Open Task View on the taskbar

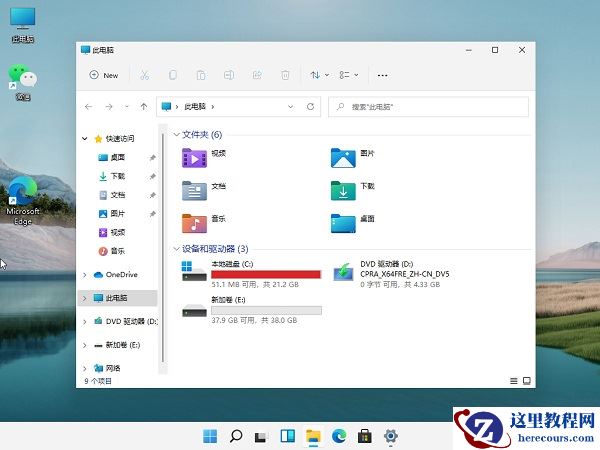point(261,436)
